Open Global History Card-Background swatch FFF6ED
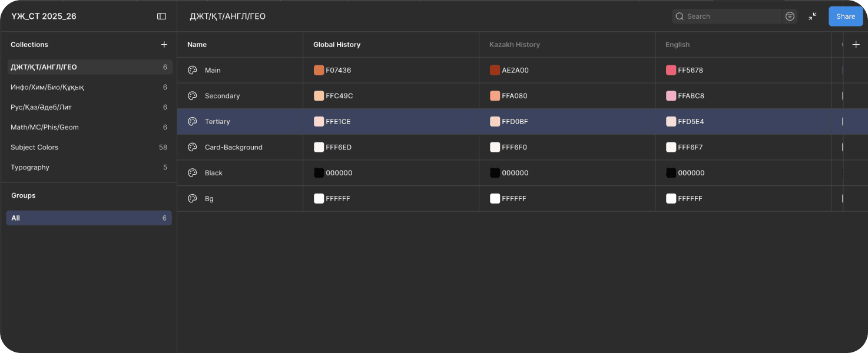The height and width of the screenshot is (353, 868). 319,147
